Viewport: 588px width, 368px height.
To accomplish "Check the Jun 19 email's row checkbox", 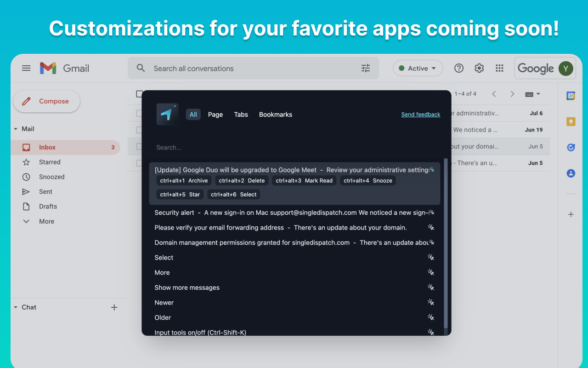I will (x=139, y=130).
